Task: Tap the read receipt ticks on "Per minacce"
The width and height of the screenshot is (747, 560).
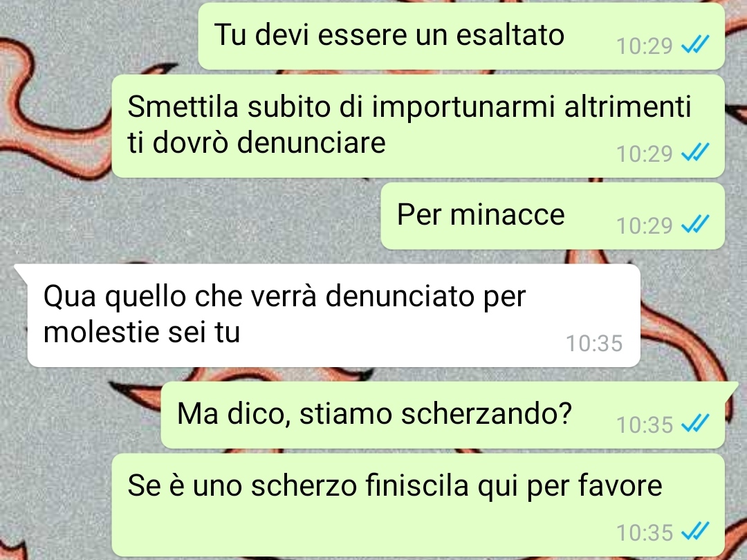Action: point(696,224)
